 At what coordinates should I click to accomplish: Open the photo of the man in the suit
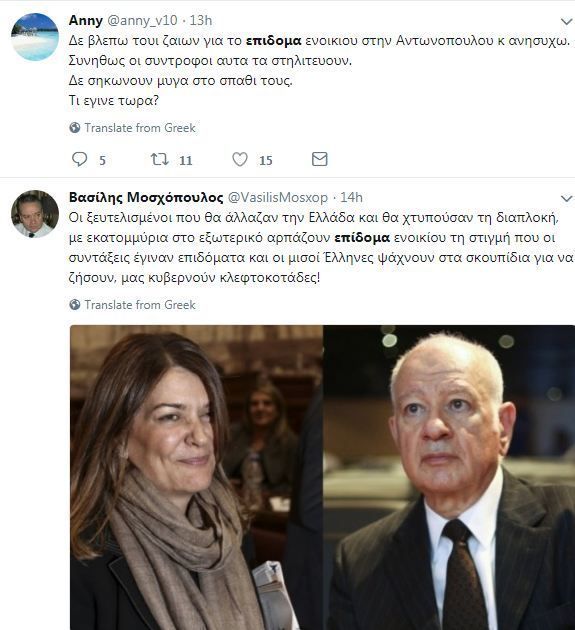point(449,477)
